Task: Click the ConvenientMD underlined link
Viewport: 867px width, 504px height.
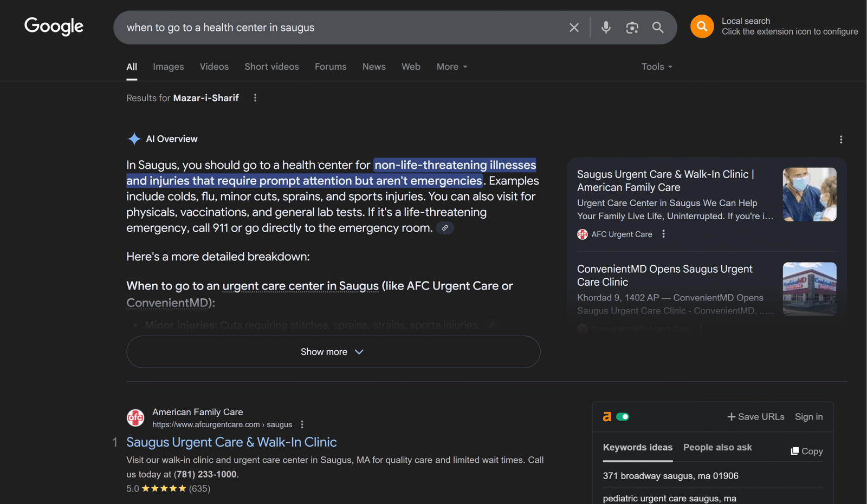Action: coord(167,303)
